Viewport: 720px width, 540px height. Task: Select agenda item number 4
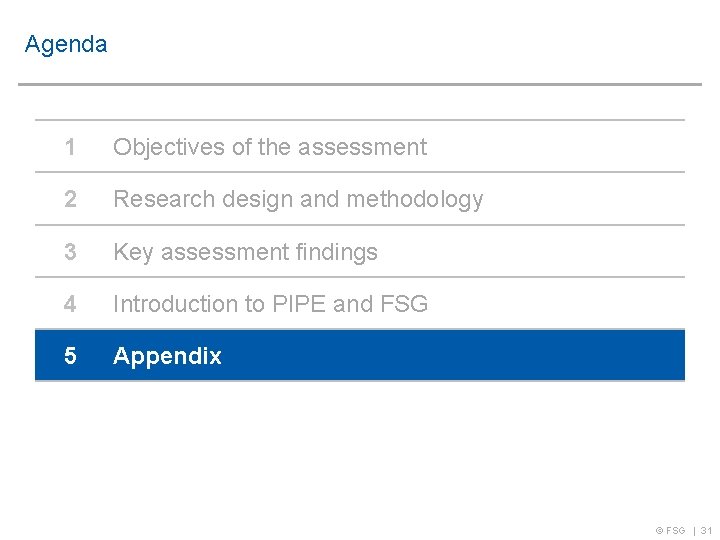pos(70,304)
